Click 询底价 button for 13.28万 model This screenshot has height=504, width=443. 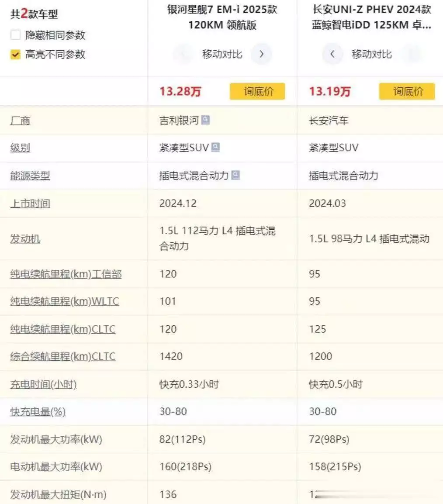click(257, 91)
